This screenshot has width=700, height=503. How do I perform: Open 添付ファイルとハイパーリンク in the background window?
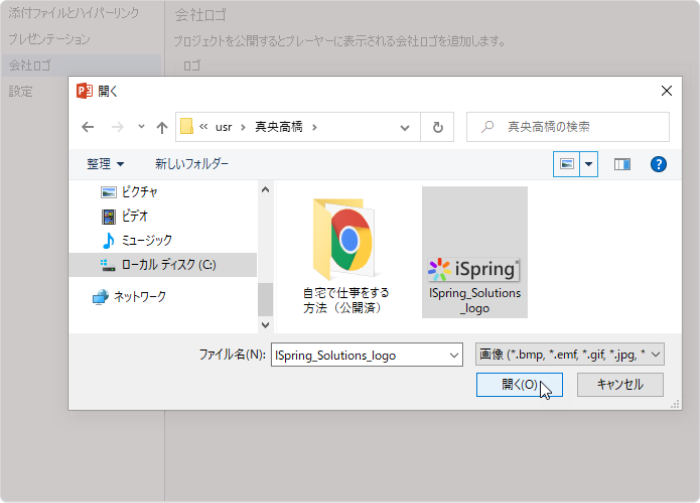point(74,12)
